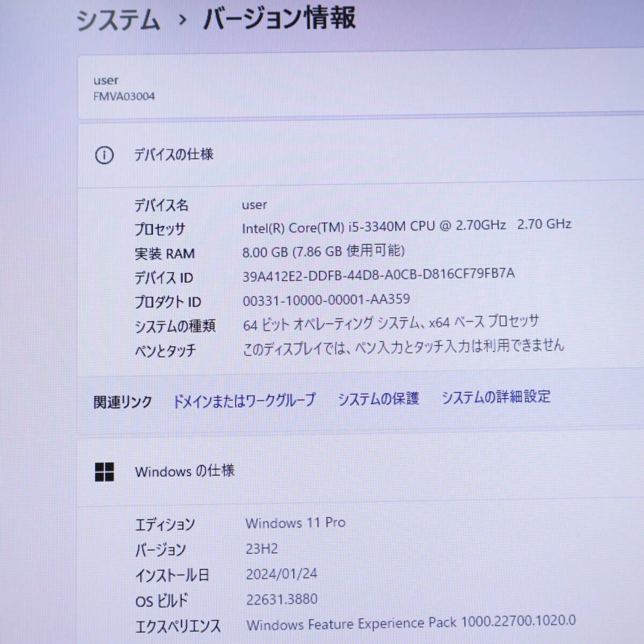Select device ID 39A412E2-DDFB-44D8-A0CB-D816CF79FB7A
The width and height of the screenshot is (644, 644).
[378, 274]
